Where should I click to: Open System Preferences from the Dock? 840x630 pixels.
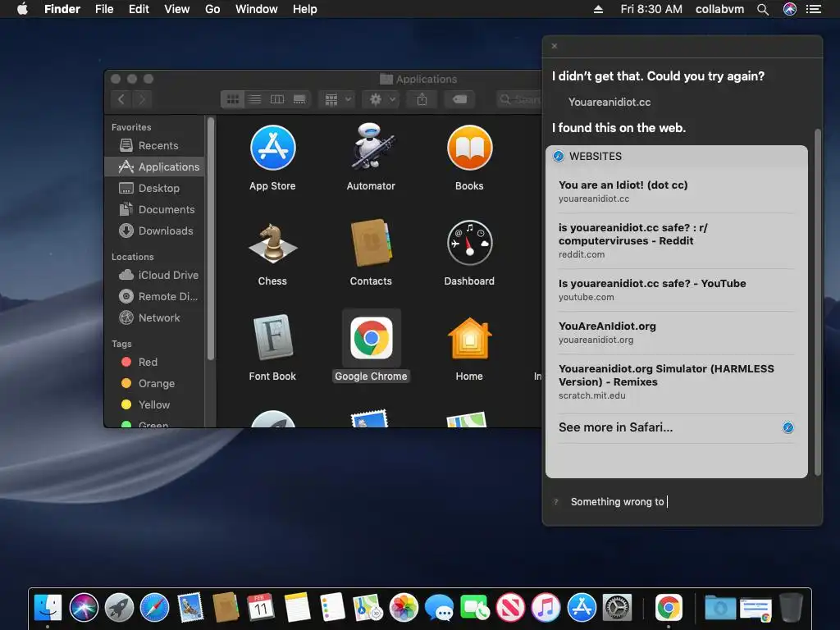point(617,608)
